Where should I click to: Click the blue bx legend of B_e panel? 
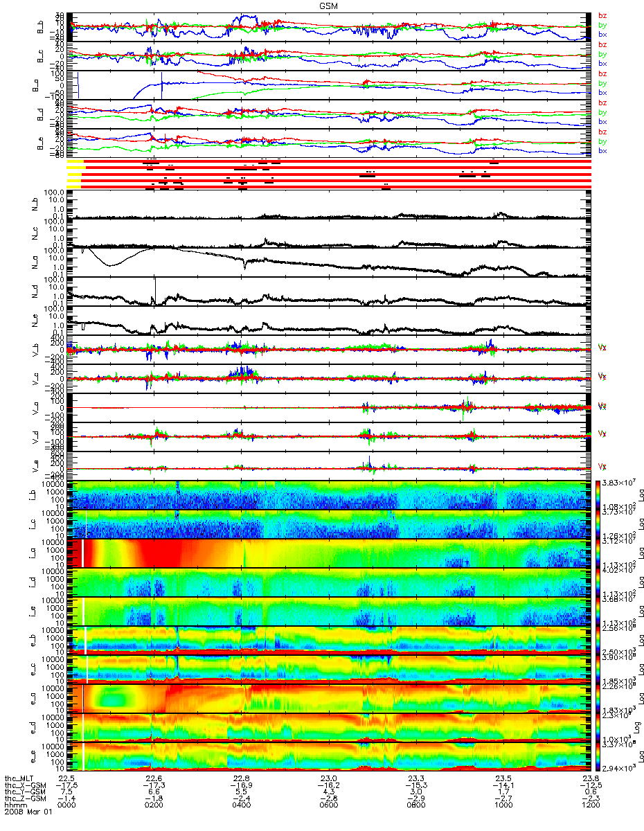pyautogui.click(x=602, y=150)
